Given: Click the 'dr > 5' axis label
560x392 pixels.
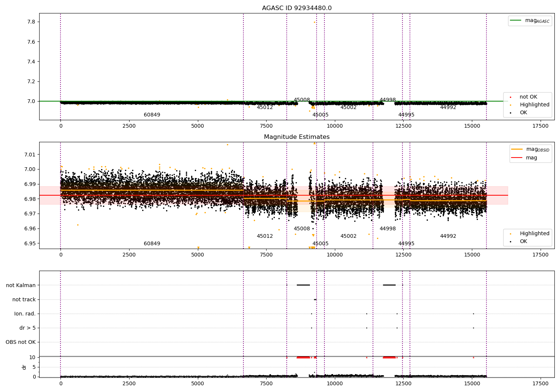Looking at the screenshot, I should click(x=28, y=328).
